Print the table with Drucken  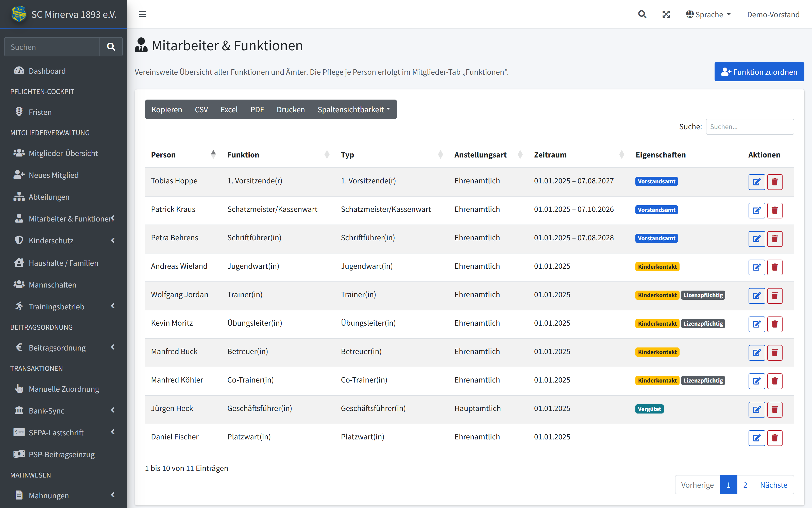click(x=291, y=109)
